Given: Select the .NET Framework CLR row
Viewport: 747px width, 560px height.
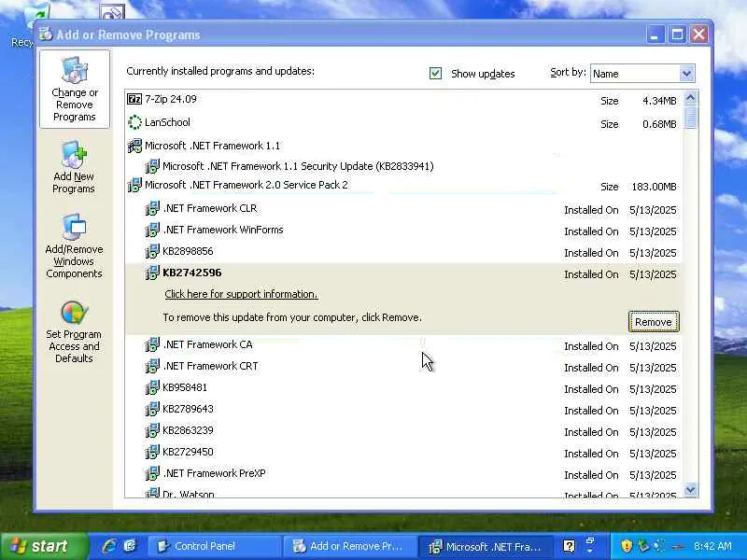Looking at the screenshot, I should tap(403, 209).
